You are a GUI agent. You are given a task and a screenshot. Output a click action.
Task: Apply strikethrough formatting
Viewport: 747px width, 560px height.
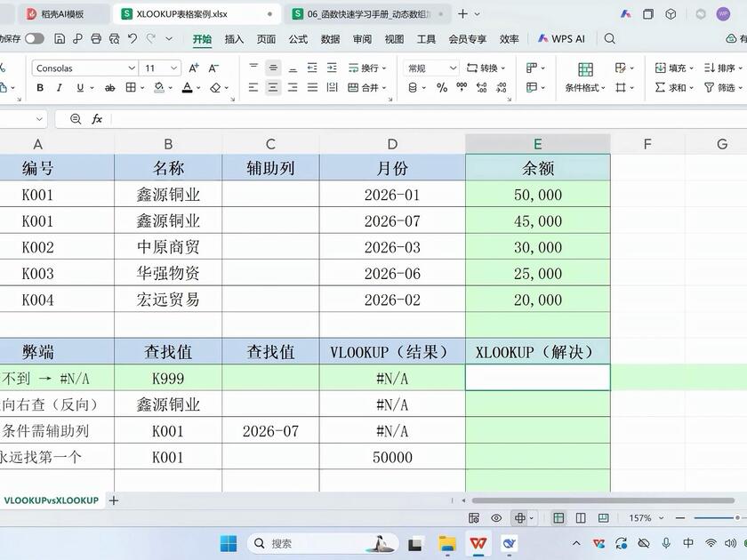tap(110, 88)
